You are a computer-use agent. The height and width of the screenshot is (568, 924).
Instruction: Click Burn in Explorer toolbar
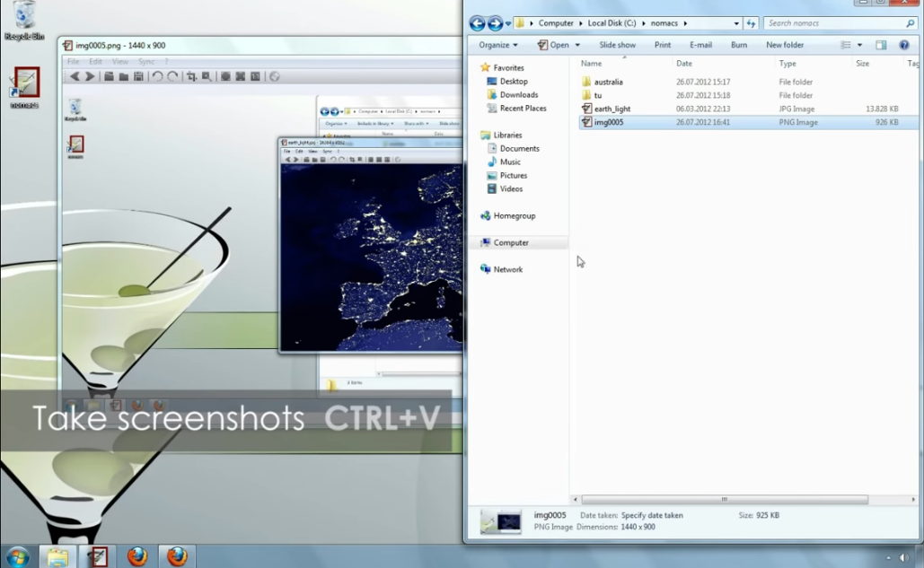tap(738, 45)
